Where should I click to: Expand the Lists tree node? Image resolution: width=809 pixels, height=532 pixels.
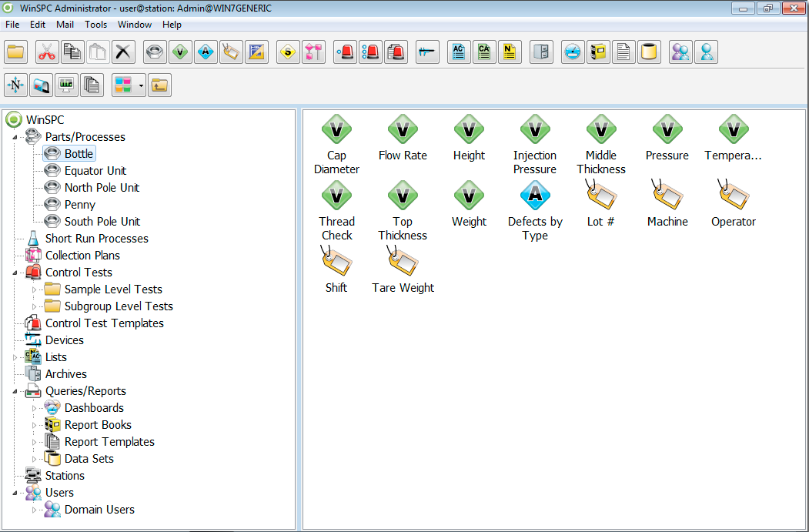(15, 357)
